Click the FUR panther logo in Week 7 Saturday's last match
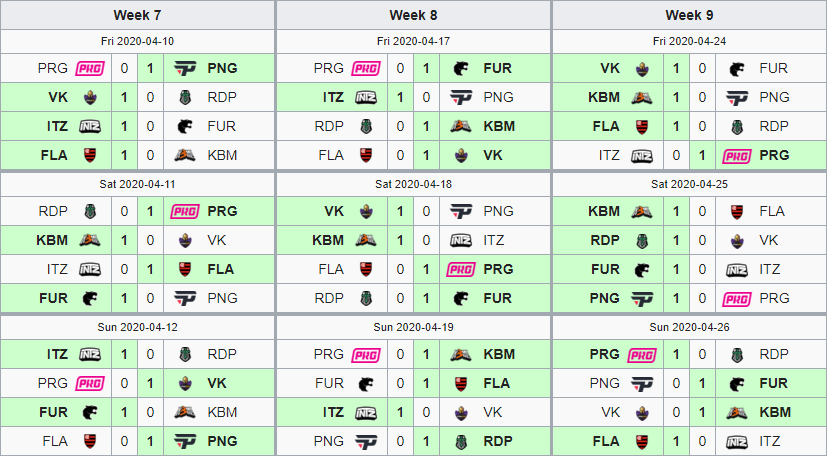This screenshot has height=456, width=827. coord(90,298)
